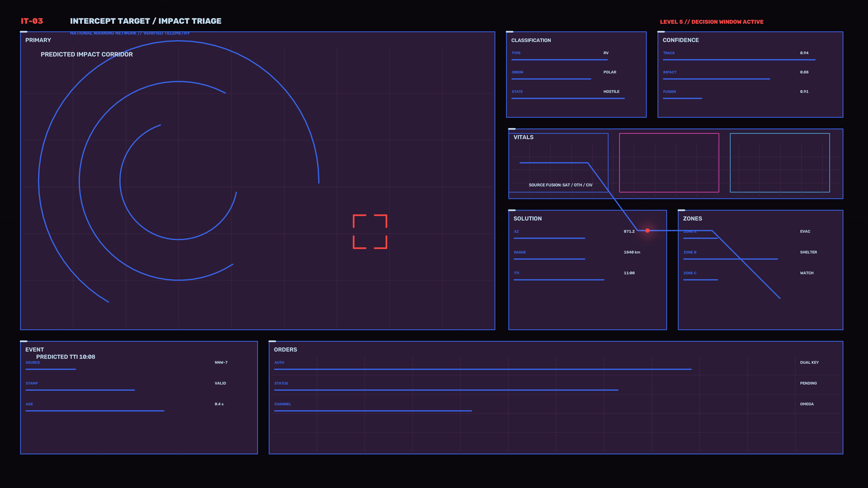The width and height of the screenshot is (868, 488).
Task: Click the FUSION confidence value 0.91
Action: (804, 91)
